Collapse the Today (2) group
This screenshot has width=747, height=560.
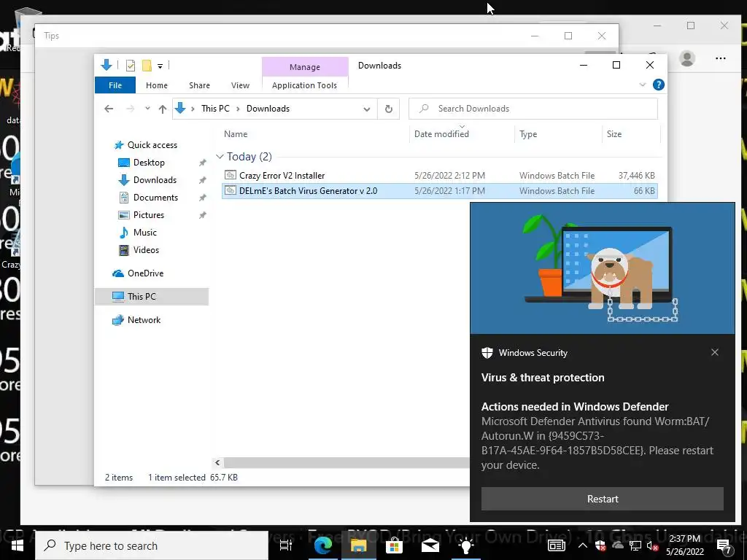tap(220, 157)
